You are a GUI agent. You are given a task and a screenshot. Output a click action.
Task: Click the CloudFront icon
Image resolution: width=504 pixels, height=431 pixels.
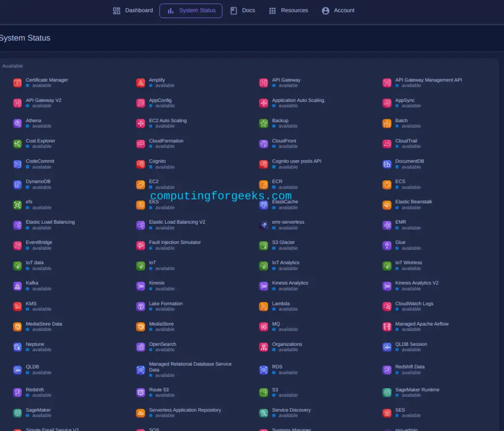click(264, 144)
